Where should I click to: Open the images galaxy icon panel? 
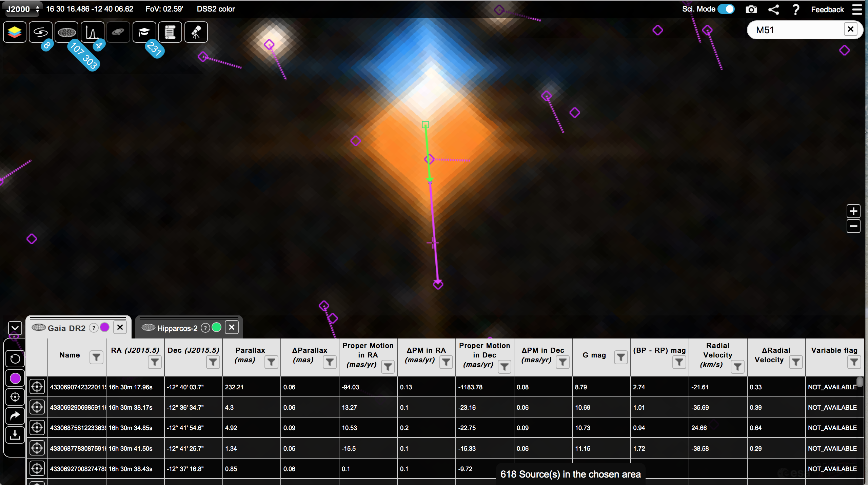41,32
